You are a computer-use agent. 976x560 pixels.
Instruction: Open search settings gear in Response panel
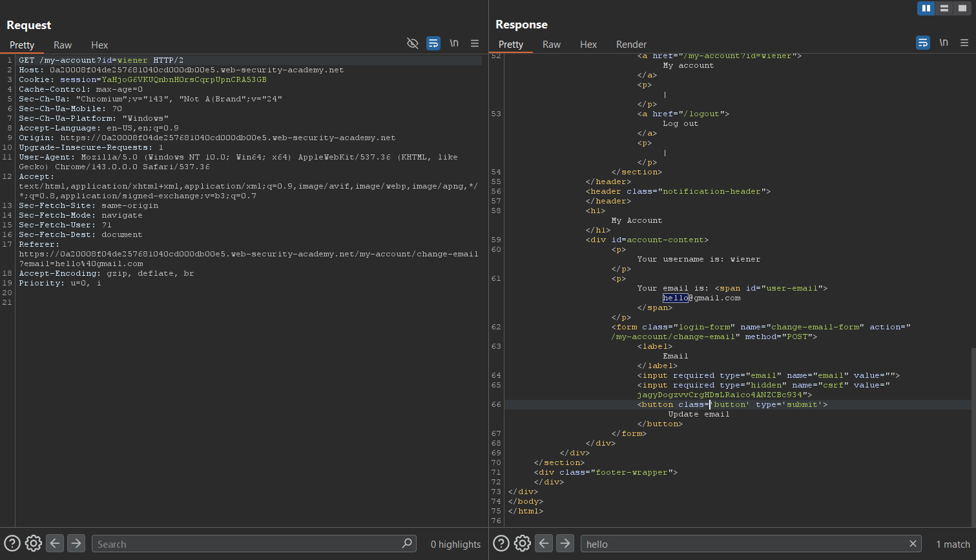pos(523,543)
